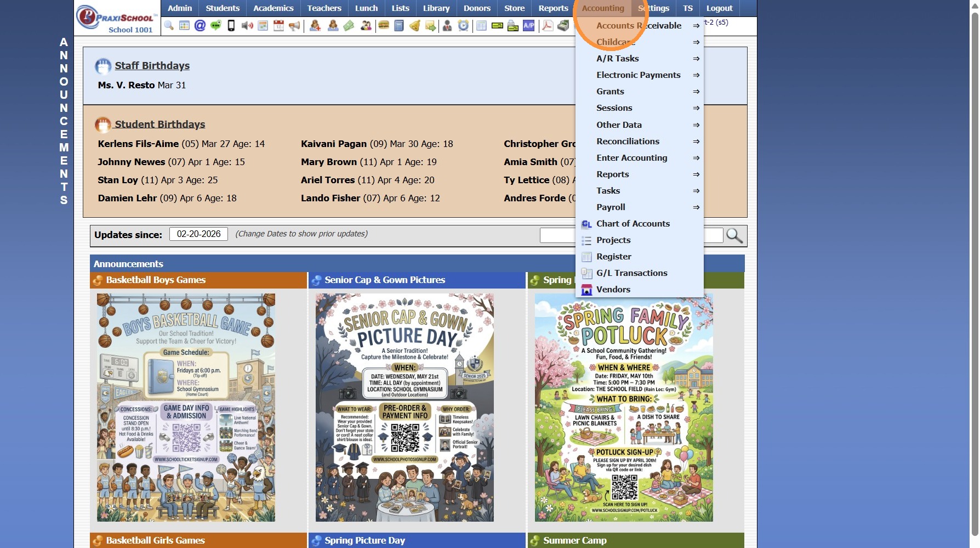Expand the Other Data submenu

click(x=640, y=125)
